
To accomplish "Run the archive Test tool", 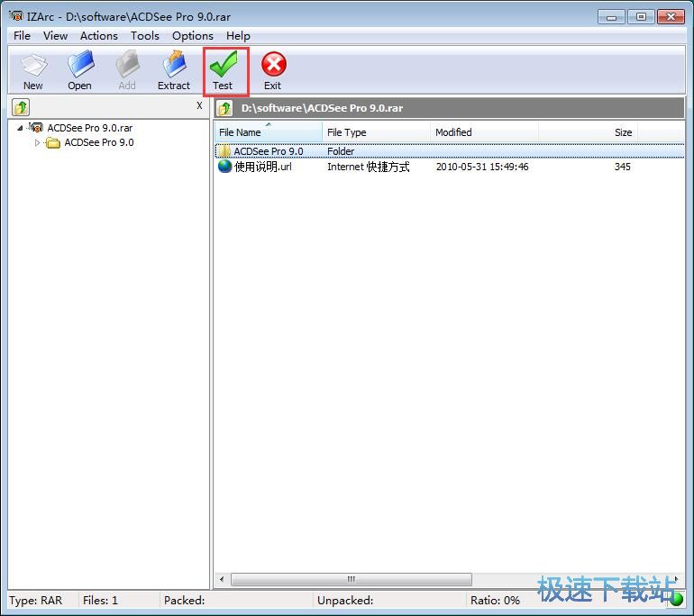I will [223, 70].
